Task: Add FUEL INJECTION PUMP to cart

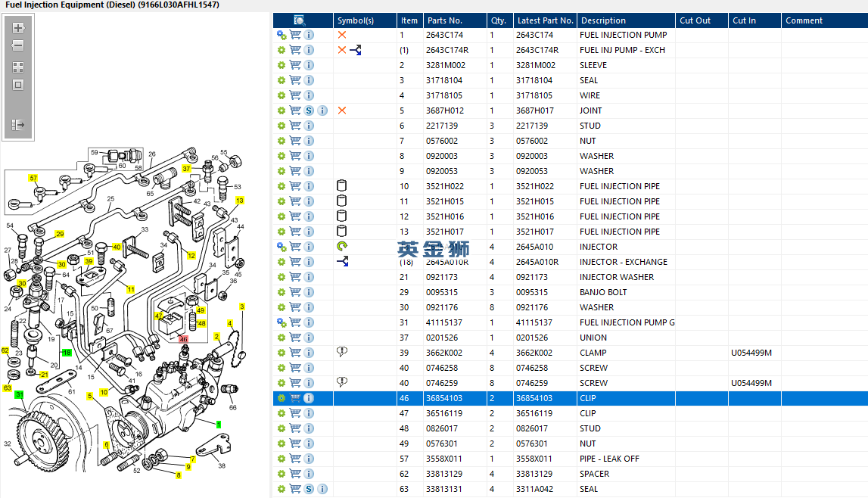Action: [x=296, y=35]
